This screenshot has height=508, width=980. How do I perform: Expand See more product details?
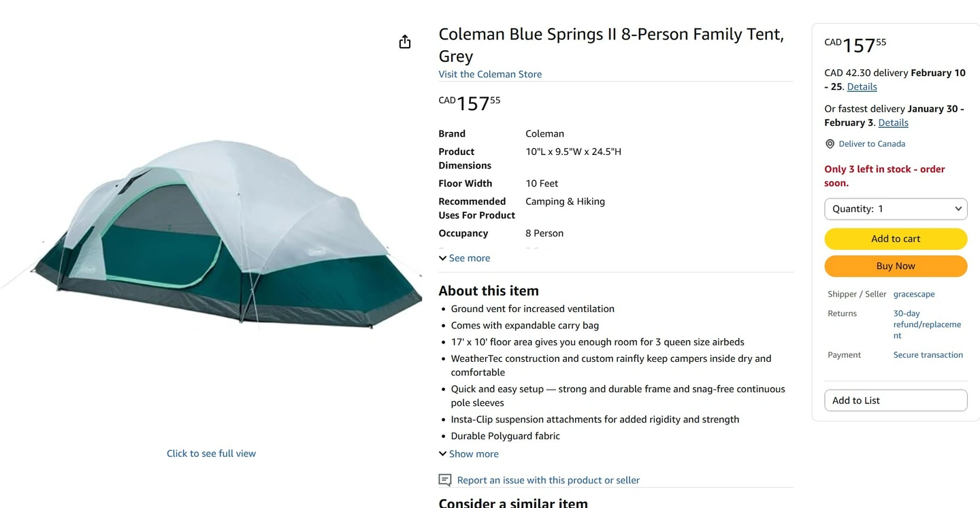(x=470, y=258)
